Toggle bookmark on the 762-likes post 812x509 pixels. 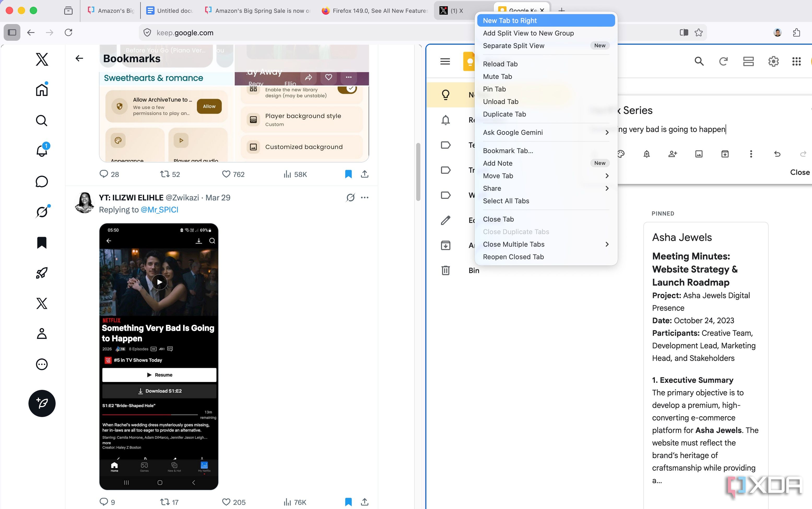click(349, 174)
